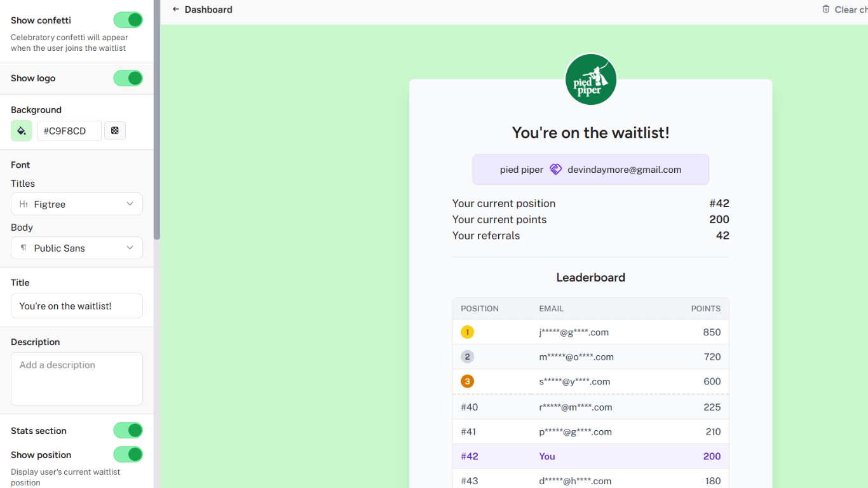Click email r*****@m****.com in leaderboard
Screen dimensions: 868x488
(576, 407)
